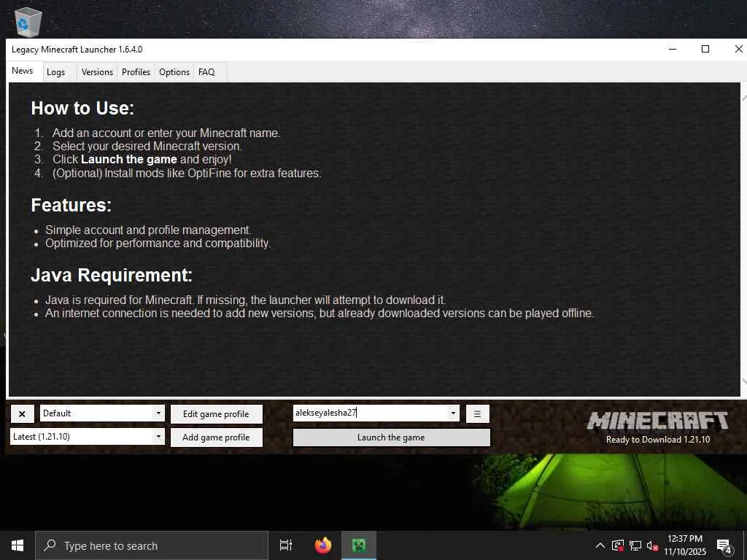Minimize the Legacy Minecraft Launcher window

click(673, 49)
